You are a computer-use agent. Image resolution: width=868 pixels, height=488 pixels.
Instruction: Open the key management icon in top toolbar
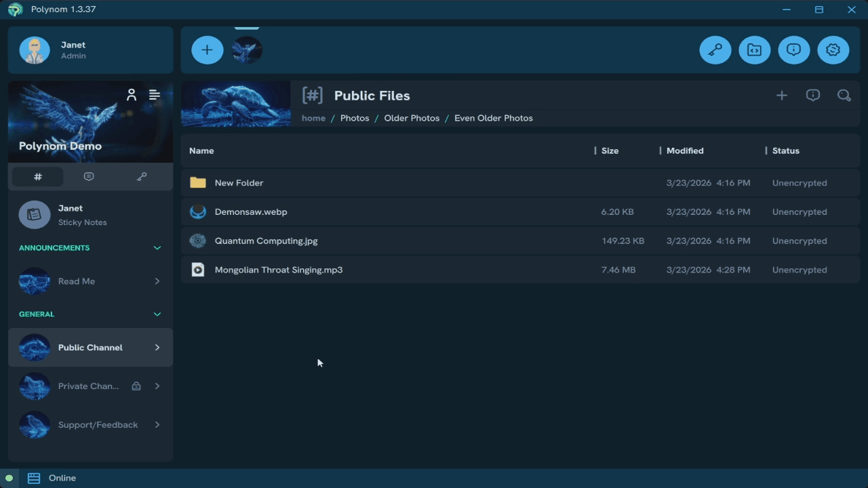click(715, 49)
